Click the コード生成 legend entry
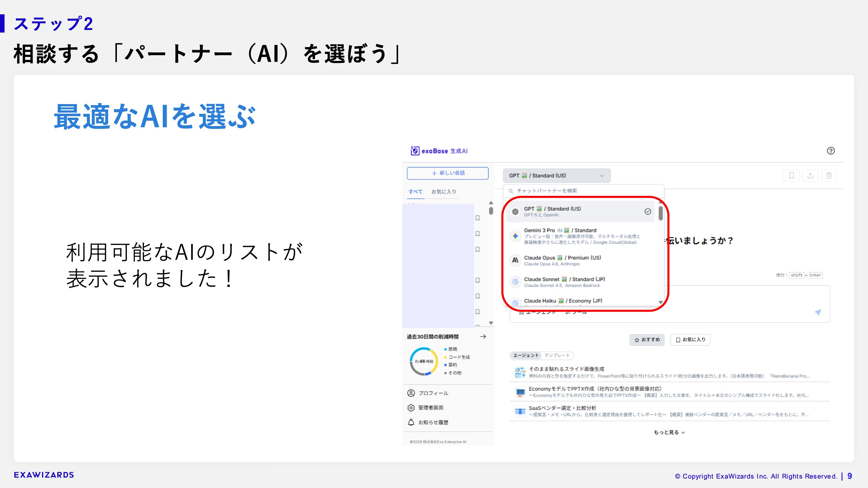Screen dimensions: 868x488 (457, 357)
